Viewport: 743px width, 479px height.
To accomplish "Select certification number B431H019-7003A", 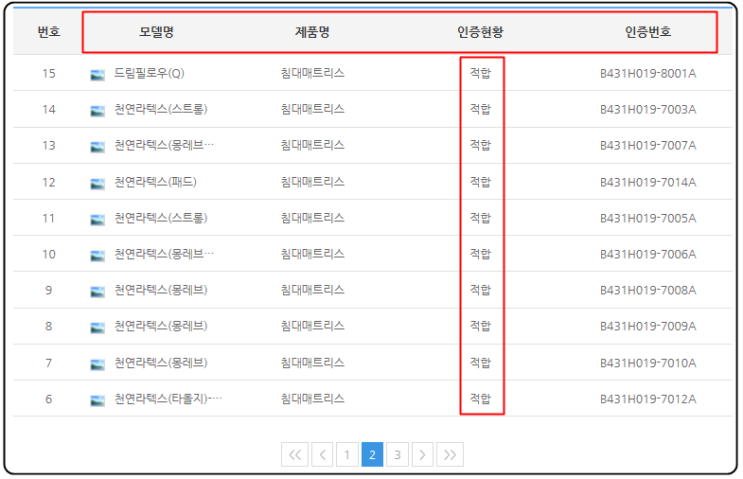I will click(x=648, y=110).
